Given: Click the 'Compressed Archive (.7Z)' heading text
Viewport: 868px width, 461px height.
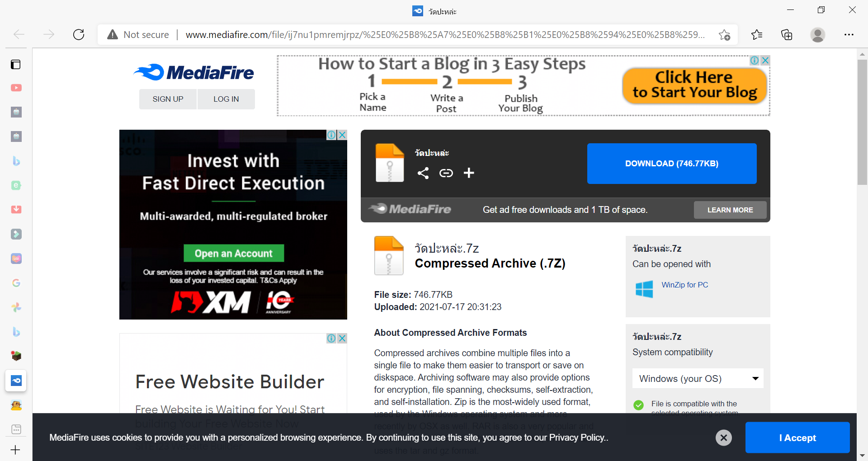Looking at the screenshot, I should (490, 263).
